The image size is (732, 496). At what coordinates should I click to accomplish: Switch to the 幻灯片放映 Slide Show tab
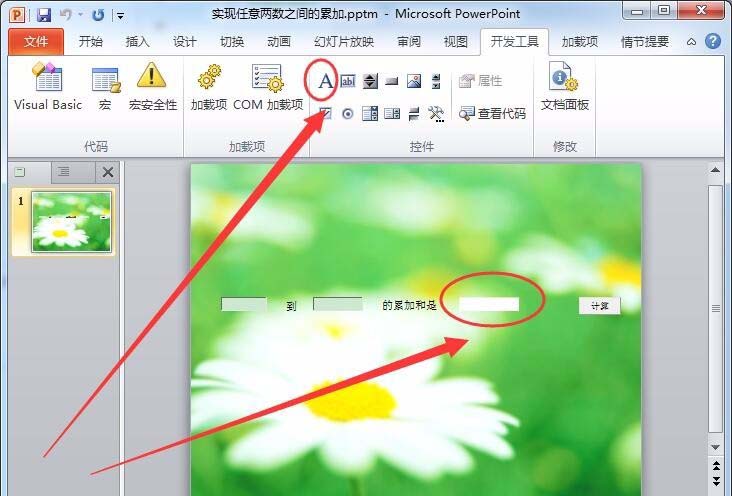pos(344,42)
